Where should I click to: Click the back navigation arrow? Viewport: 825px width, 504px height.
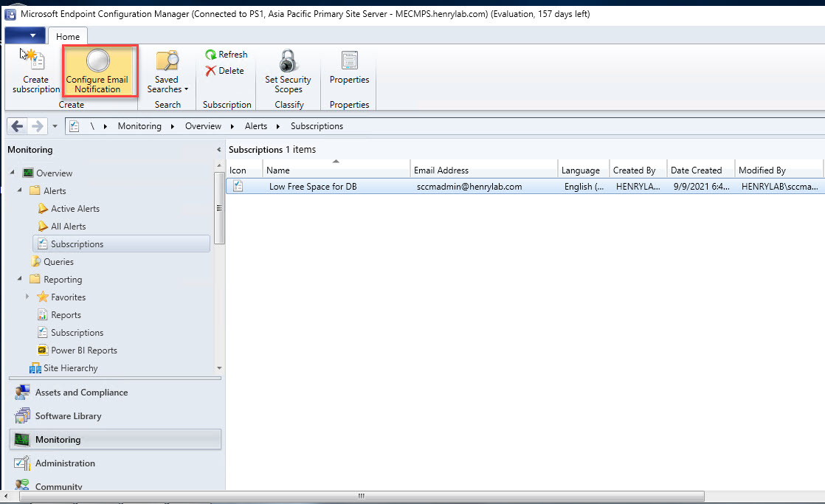(x=18, y=126)
